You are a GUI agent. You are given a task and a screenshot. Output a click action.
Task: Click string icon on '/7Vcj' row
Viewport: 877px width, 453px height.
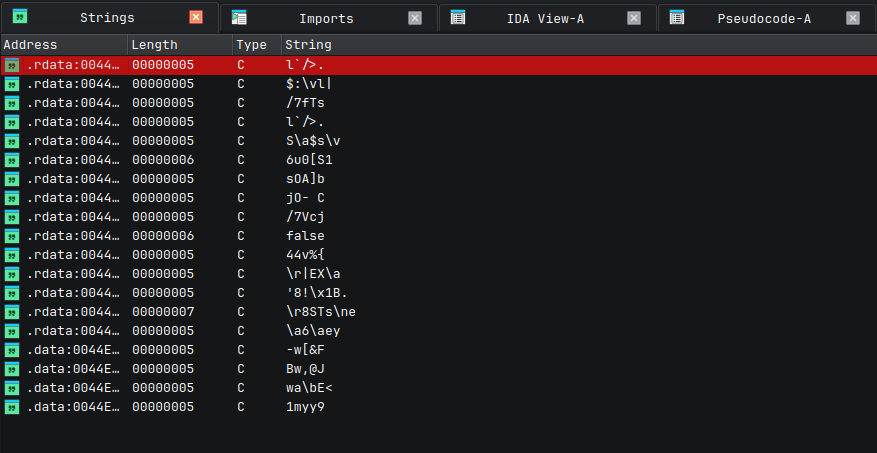tap(12, 218)
